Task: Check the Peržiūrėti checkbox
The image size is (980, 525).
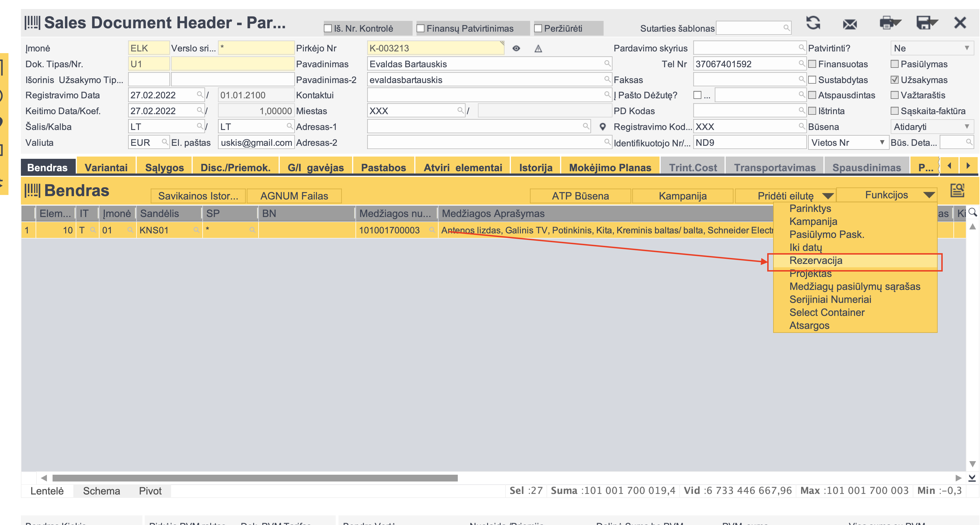Action: 538,29
